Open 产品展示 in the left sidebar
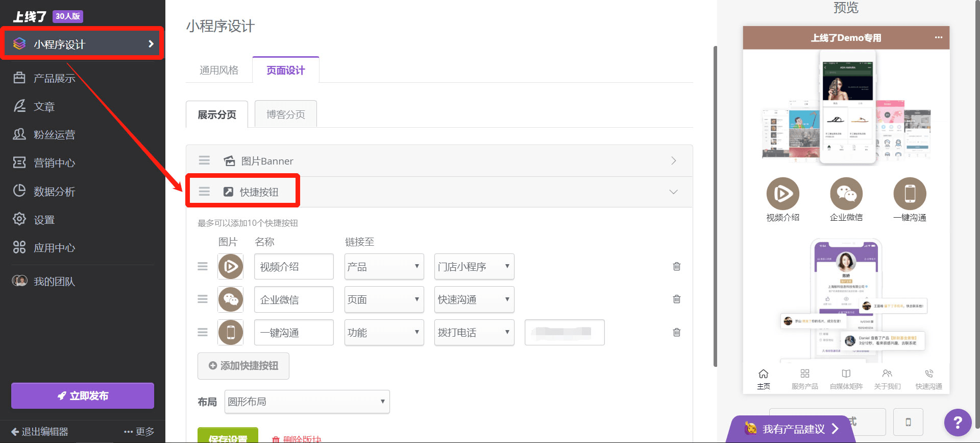Image resolution: width=980 pixels, height=443 pixels. 54,78
